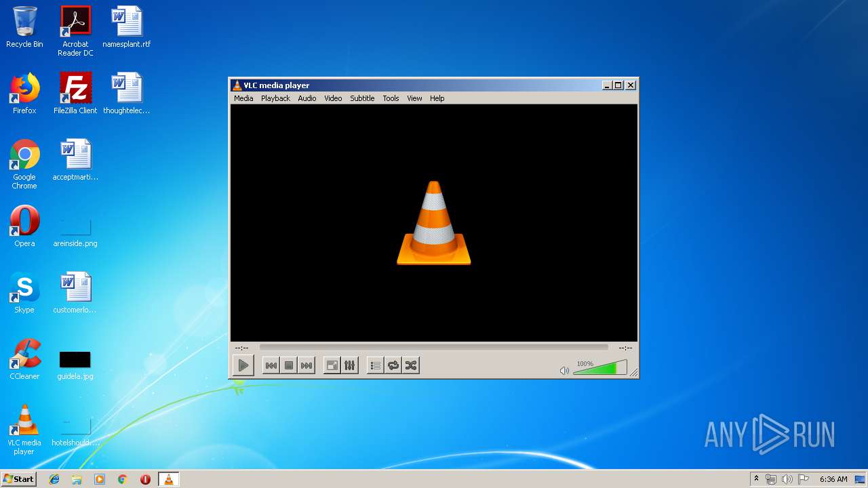Click the taskbar clock 6:36 AM
Image resolution: width=868 pixels, height=488 pixels.
833,479
